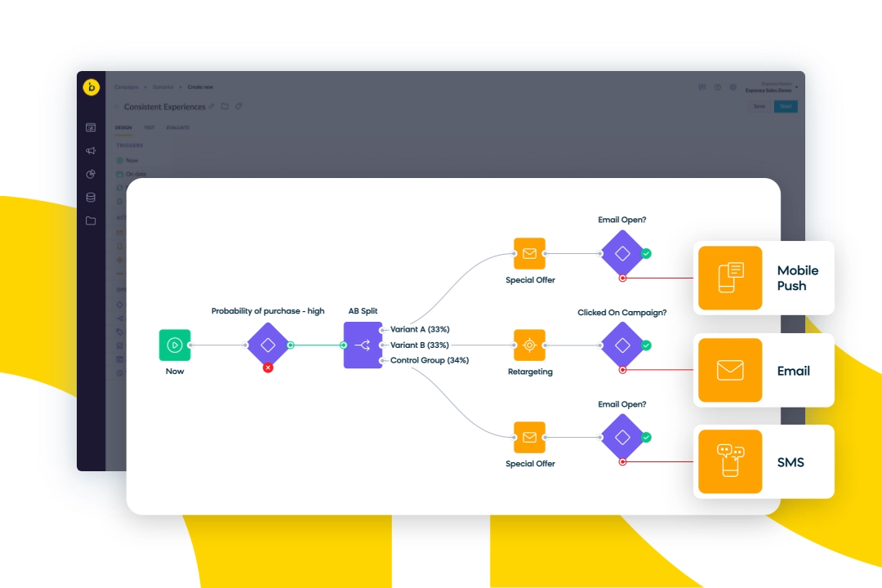Click the red X under Probability node
The width and height of the screenshot is (882, 588).
[x=268, y=368]
